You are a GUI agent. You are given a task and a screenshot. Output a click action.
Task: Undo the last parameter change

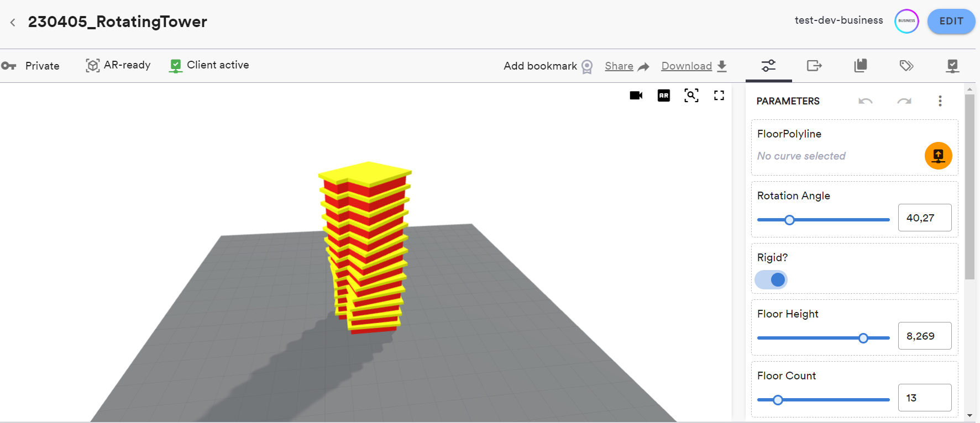click(865, 101)
